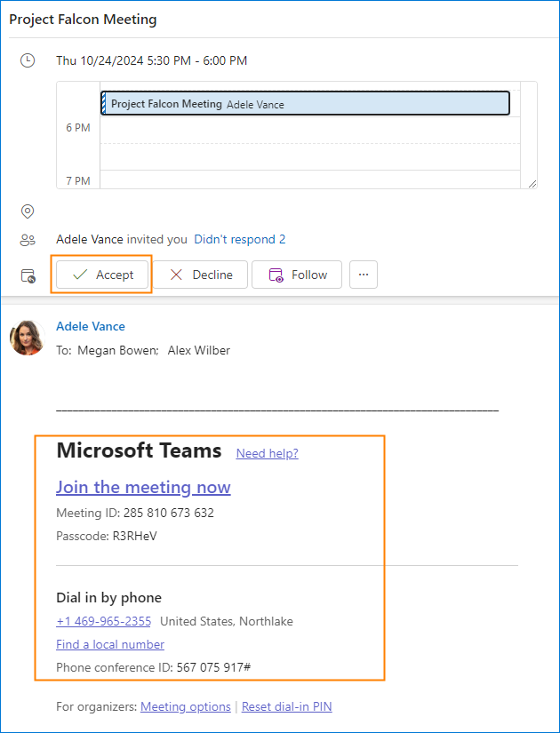Click the Meeting ID 285 810 673 632
Screen dimensions: 560x733
[135, 513]
